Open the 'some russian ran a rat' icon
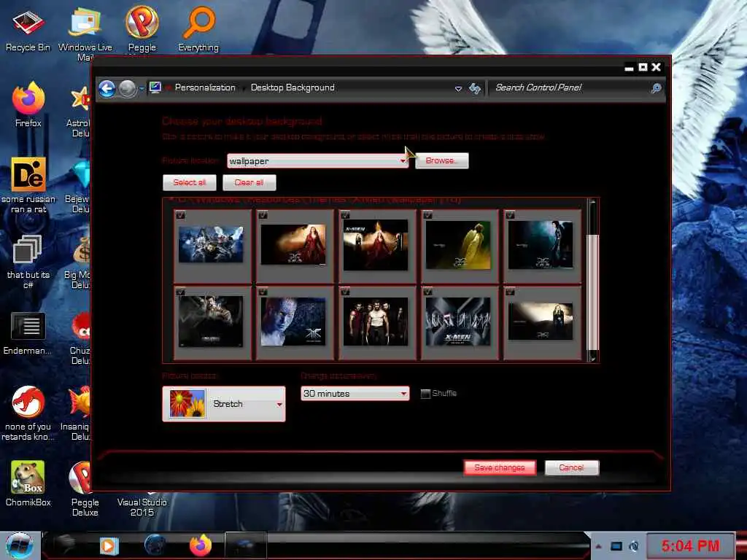This screenshot has height=560, width=747. pos(28,184)
